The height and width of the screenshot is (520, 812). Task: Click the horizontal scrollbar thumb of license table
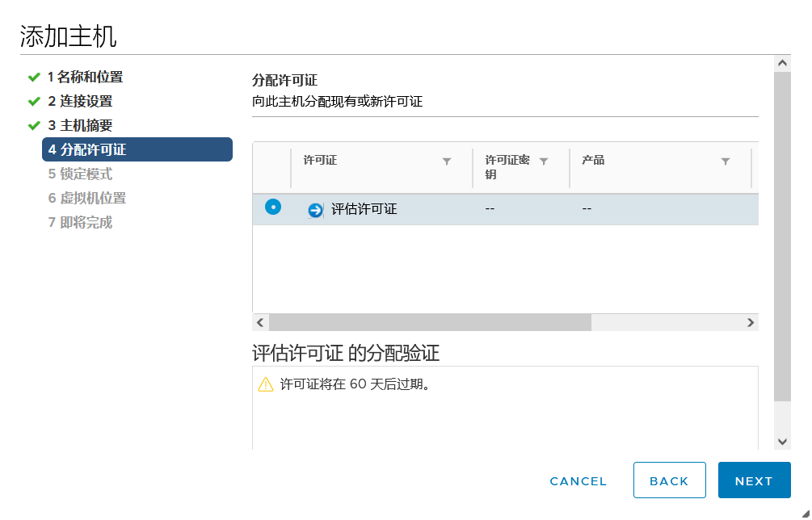[x=430, y=323]
